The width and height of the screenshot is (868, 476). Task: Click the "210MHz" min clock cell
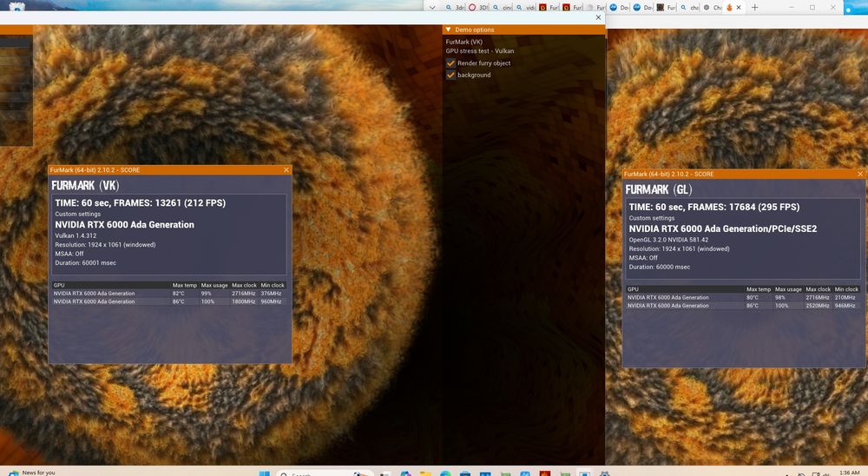[845, 298]
